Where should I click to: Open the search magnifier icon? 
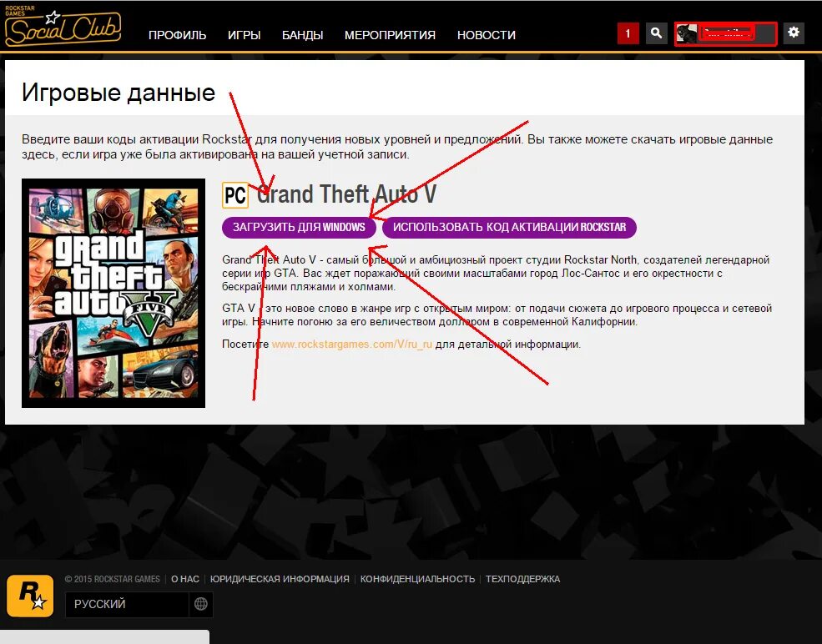click(x=656, y=33)
